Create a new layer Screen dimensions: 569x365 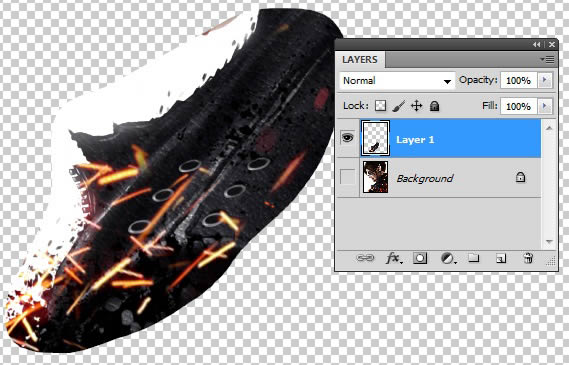501,258
